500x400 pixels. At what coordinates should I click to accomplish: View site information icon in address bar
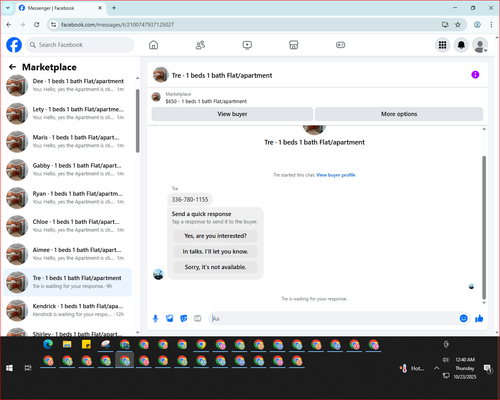coord(53,24)
